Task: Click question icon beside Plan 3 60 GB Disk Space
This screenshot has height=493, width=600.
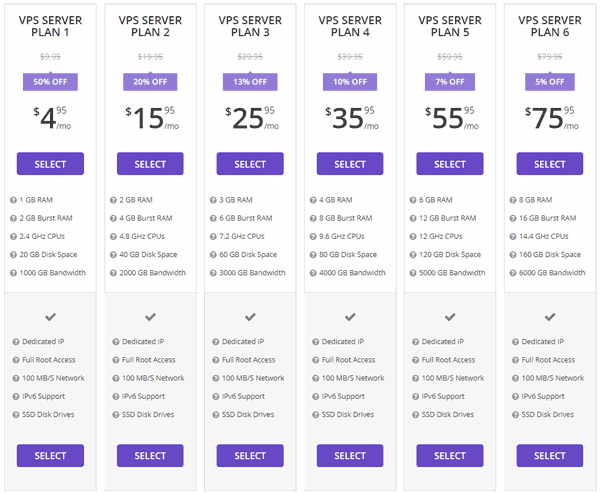Action: coord(213,254)
